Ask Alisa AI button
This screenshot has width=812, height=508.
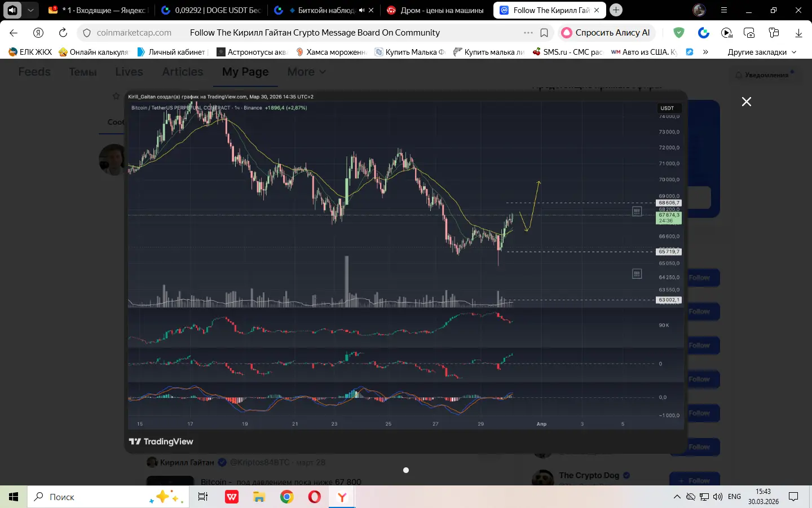pos(606,33)
